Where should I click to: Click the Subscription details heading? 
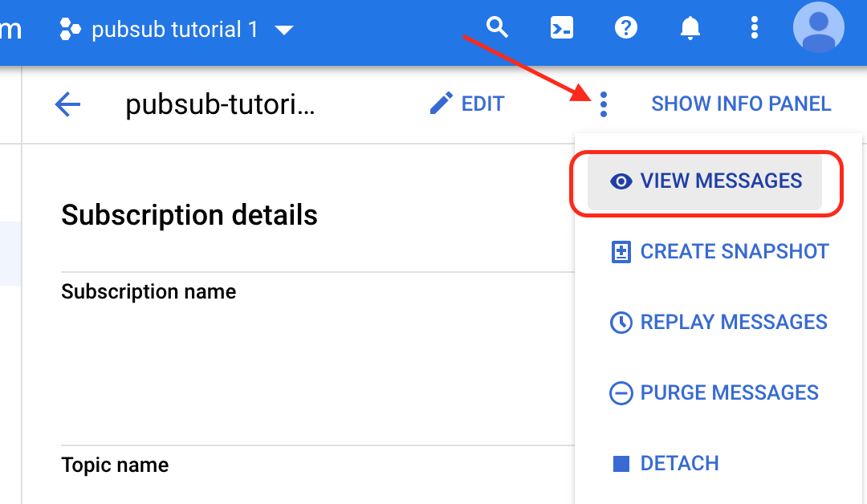[x=189, y=215]
